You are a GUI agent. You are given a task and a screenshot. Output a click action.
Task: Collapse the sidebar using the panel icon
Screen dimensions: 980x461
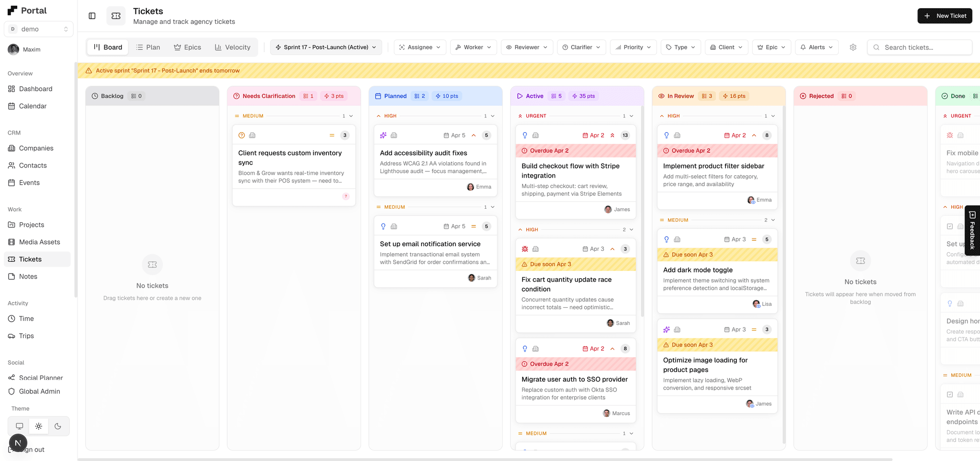pyautogui.click(x=92, y=16)
